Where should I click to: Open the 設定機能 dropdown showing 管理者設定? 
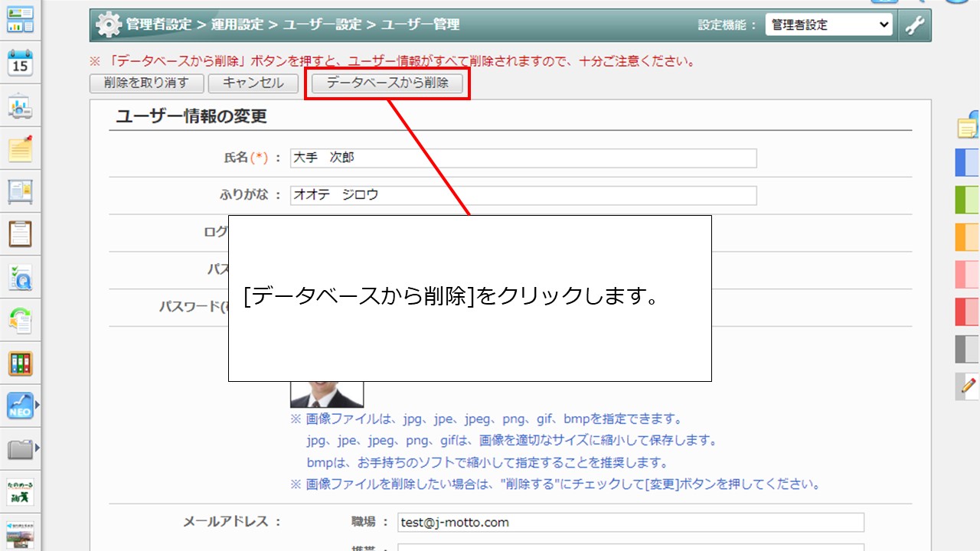[x=829, y=24]
